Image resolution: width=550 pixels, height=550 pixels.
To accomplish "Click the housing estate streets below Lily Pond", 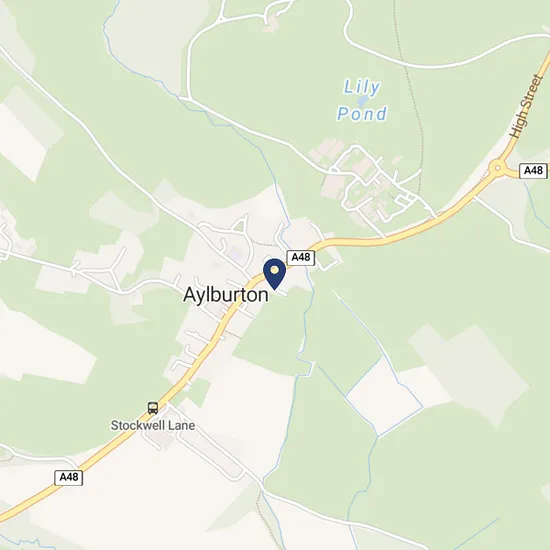I will tap(377, 186).
